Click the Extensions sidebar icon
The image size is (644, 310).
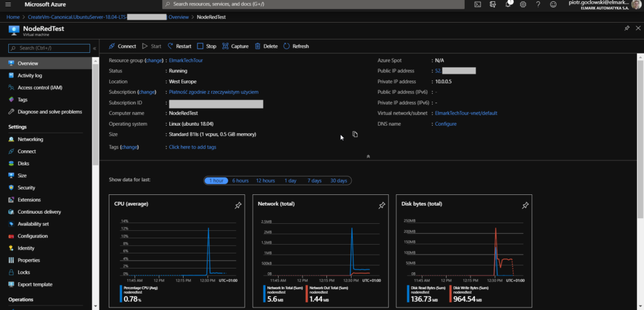[11, 200]
